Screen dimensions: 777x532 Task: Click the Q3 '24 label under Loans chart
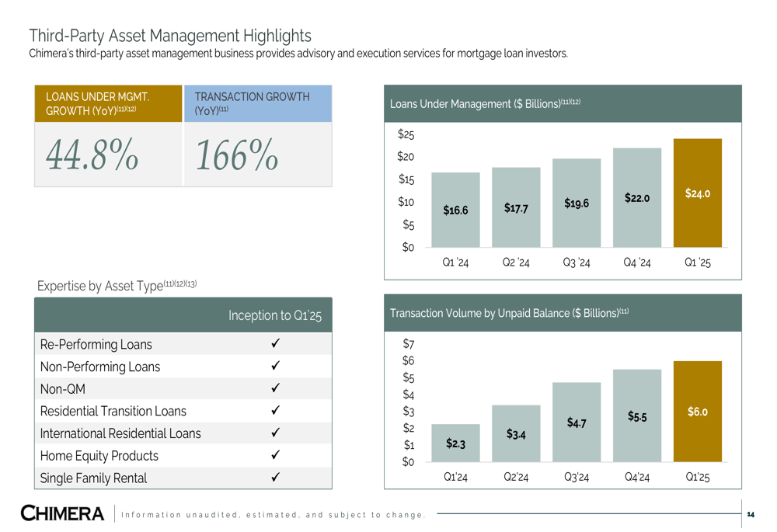pyautogui.click(x=577, y=263)
